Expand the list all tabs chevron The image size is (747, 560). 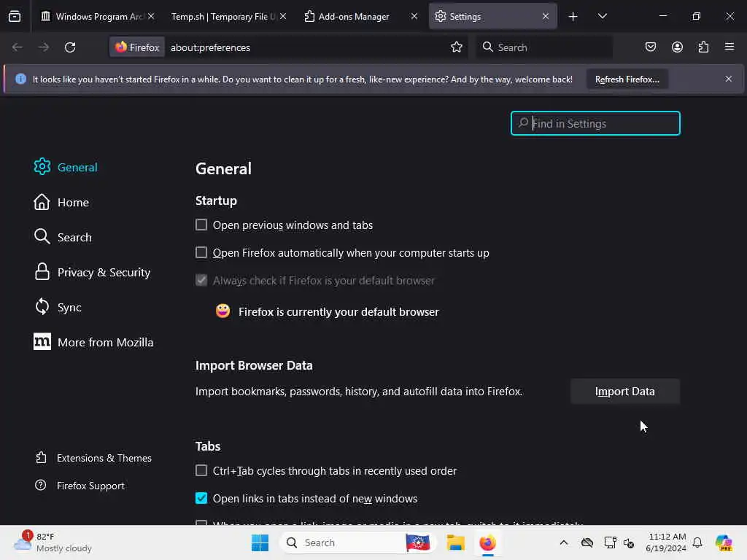(602, 16)
